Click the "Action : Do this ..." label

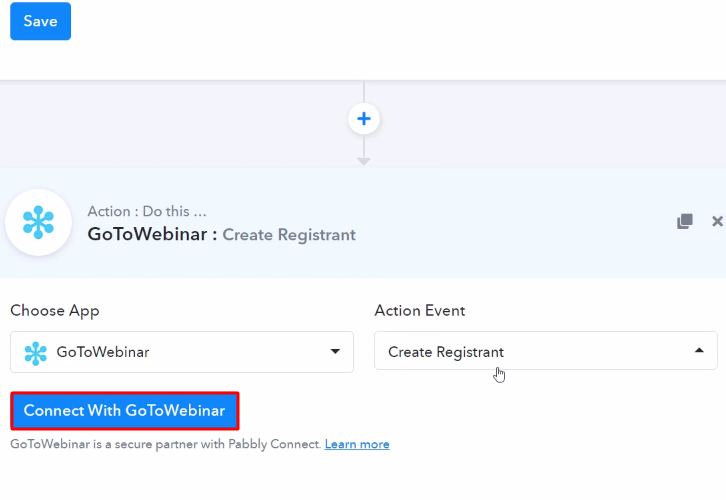click(x=147, y=212)
